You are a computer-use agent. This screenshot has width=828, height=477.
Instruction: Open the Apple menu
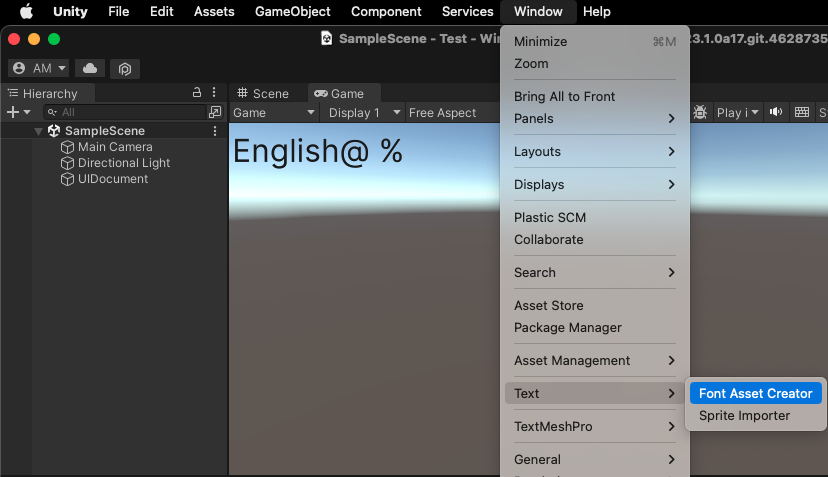pyautogui.click(x=26, y=11)
